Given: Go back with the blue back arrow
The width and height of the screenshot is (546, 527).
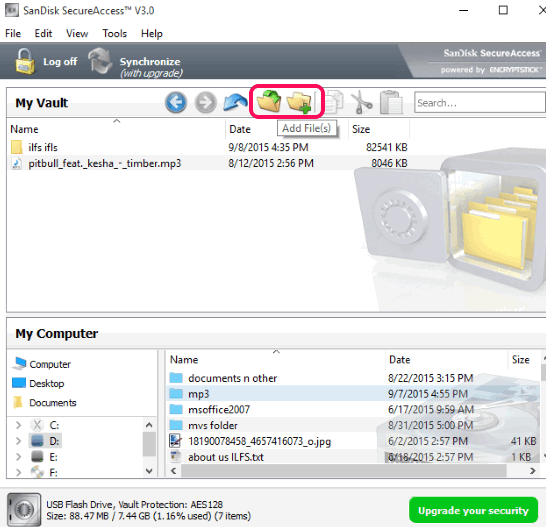Looking at the screenshot, I should (176, 102).
